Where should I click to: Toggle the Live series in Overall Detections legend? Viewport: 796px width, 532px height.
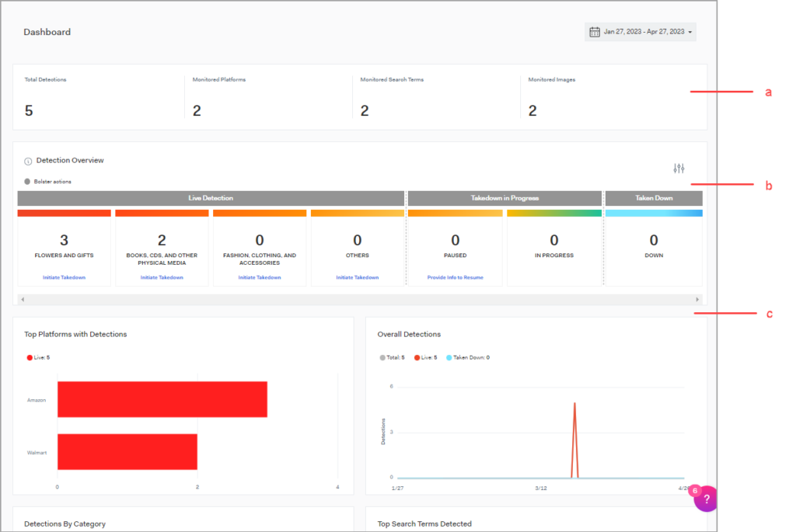pos(426,357)
